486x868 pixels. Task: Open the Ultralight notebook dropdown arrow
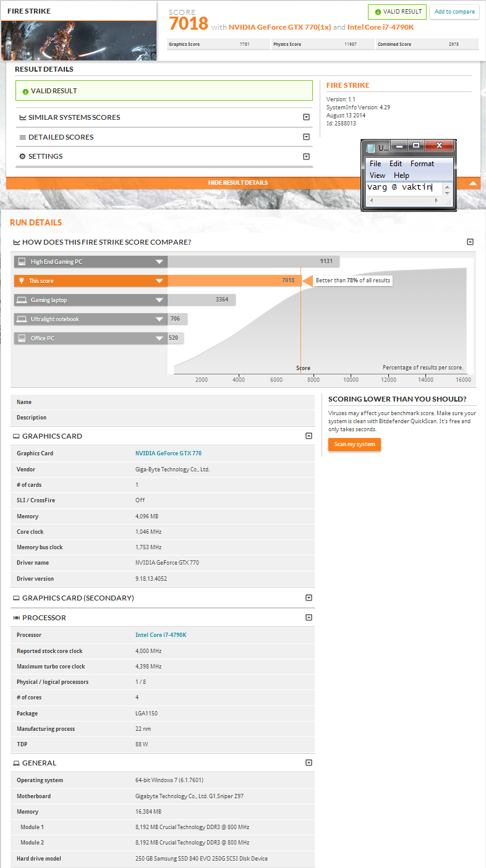160,319
